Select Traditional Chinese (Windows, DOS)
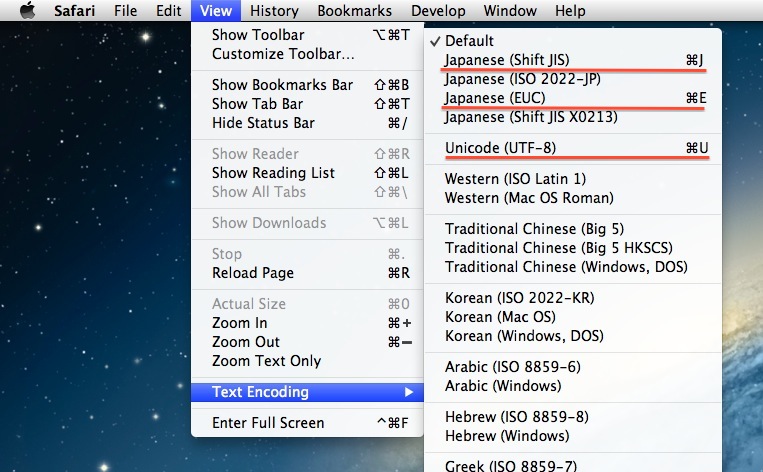 (x=573, y=267)
